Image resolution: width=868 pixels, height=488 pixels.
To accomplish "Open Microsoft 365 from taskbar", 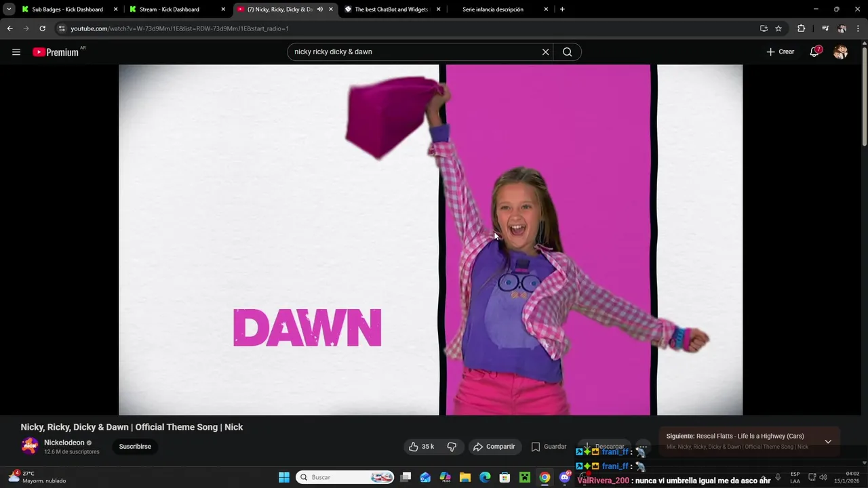I will 445,477.
